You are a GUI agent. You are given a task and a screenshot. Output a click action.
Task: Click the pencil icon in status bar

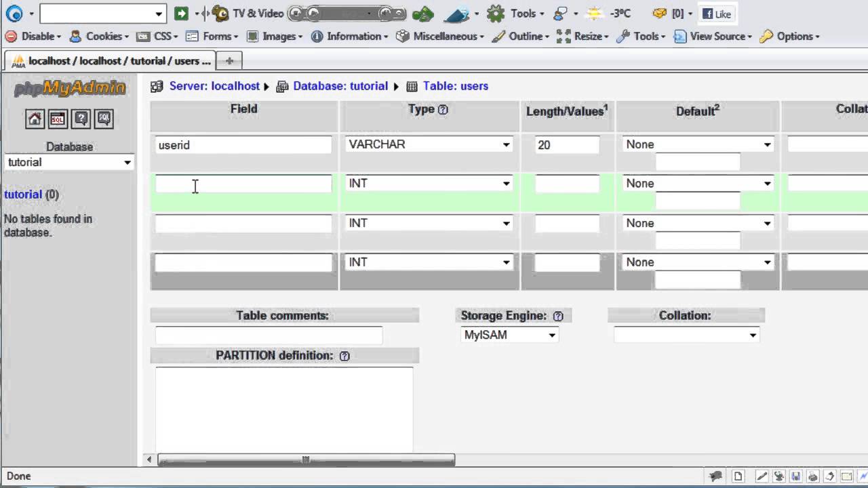[x=762, y=476]
